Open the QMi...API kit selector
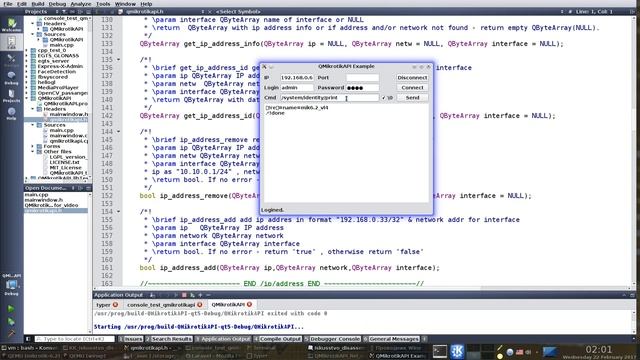Viewport: 640px width, 360px height. click(11, 284)
